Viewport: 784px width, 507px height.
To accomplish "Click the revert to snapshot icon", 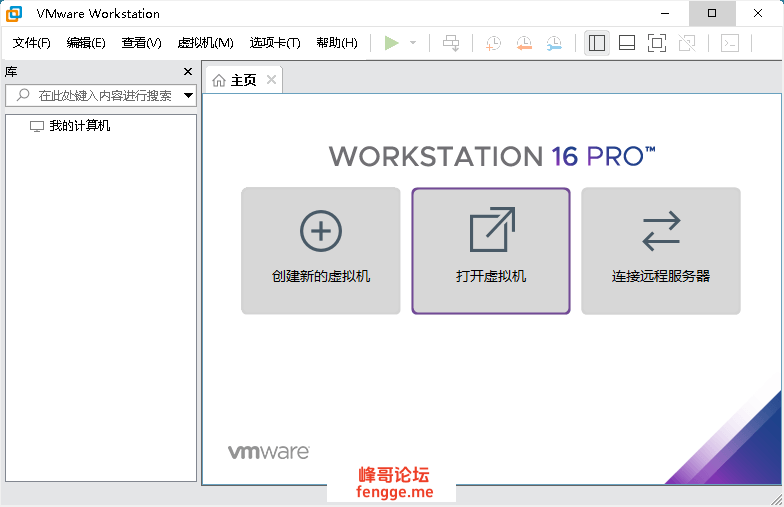I will (524, 43).
